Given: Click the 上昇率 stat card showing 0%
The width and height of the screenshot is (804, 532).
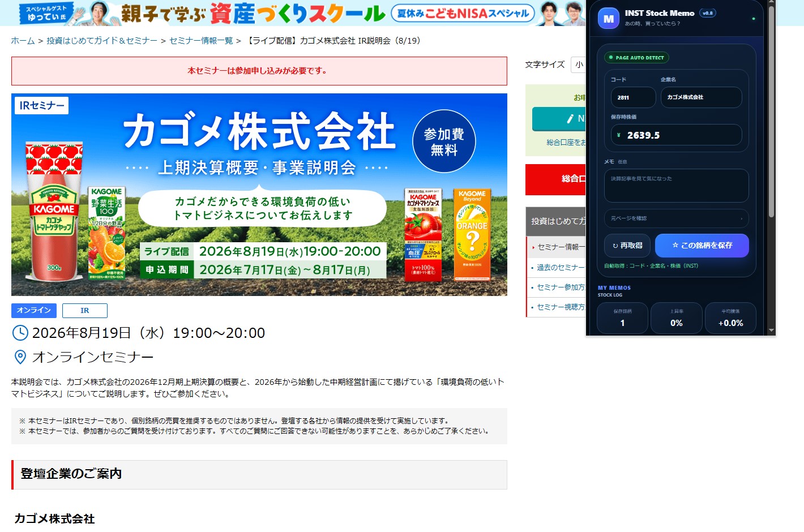Looking at the screenshot, I should (x=677, y=318).
